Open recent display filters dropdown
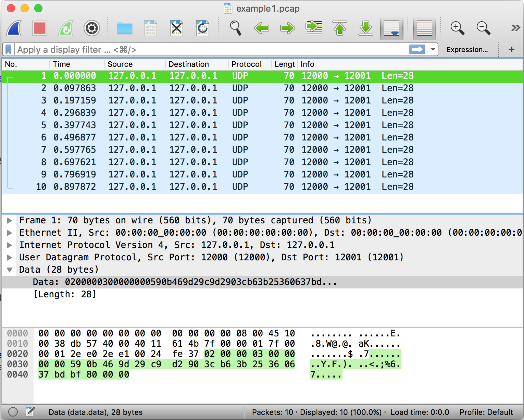The image size is (524, 420). pos(433,50)
